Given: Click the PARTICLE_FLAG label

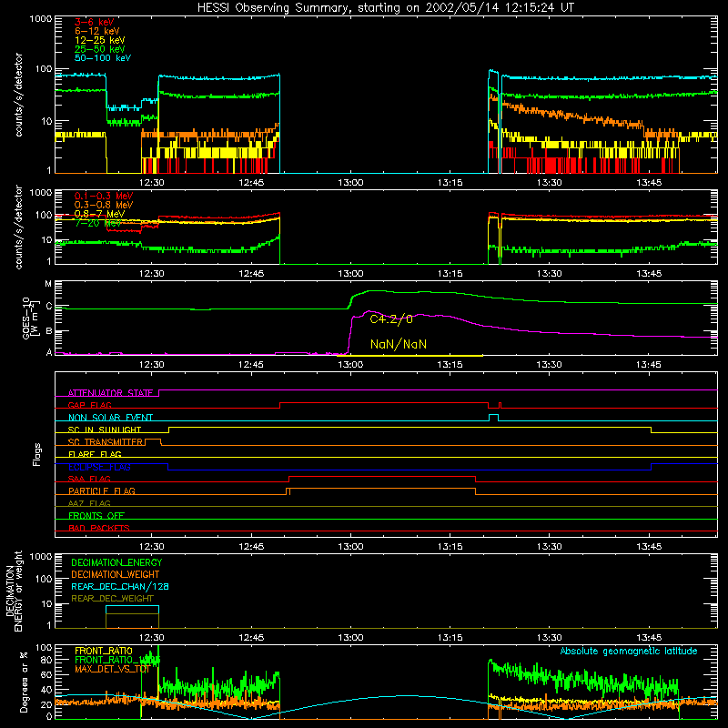Looking at the screenshot, I should [x=102, y=491].
